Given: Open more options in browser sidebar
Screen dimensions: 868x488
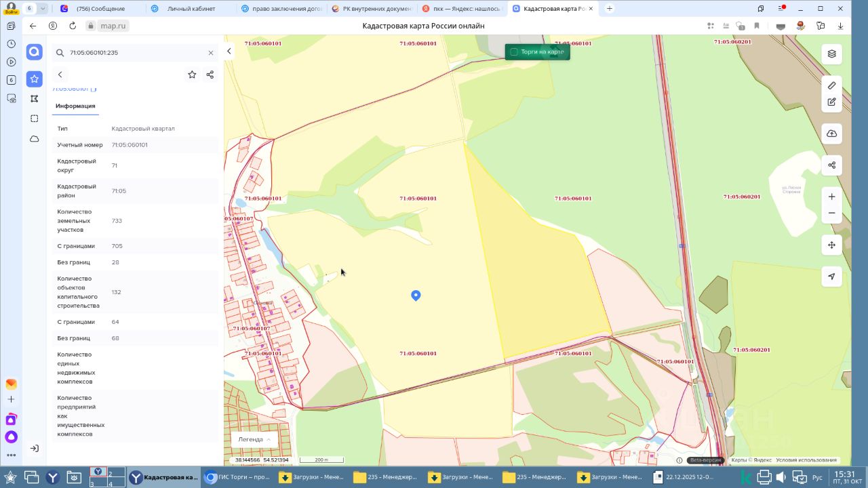Looking at the screenshot, I should [x=12, y=455].
